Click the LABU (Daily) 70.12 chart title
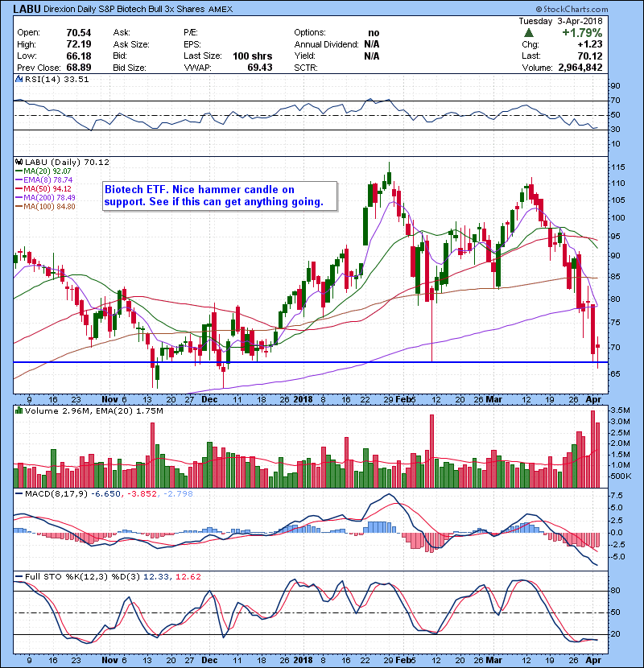 click(x=67, y=163)
